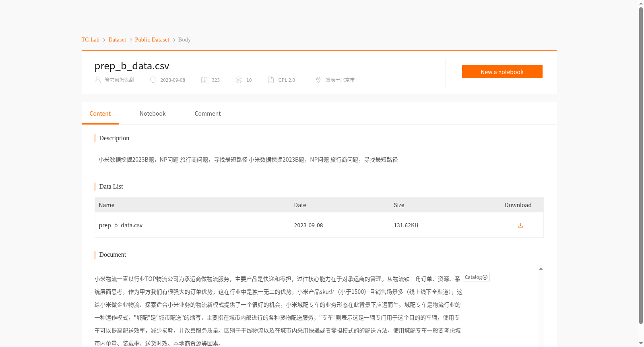Create New a notebook
The image size is (644, 347).
pos(502,72)
